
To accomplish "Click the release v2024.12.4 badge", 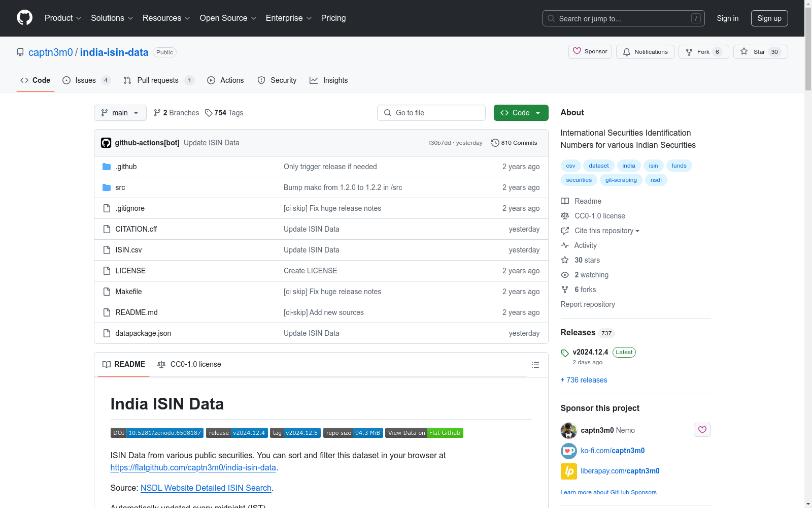I will pos(237,433).
